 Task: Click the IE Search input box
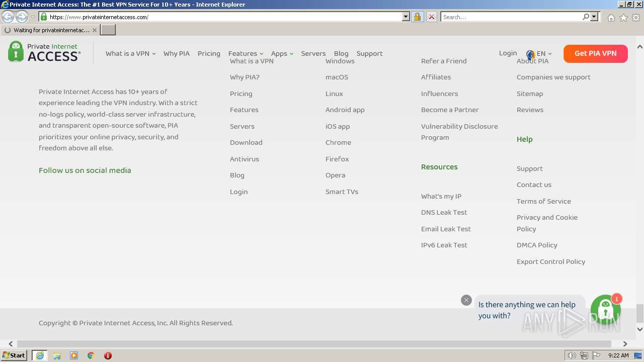point(511,17)
